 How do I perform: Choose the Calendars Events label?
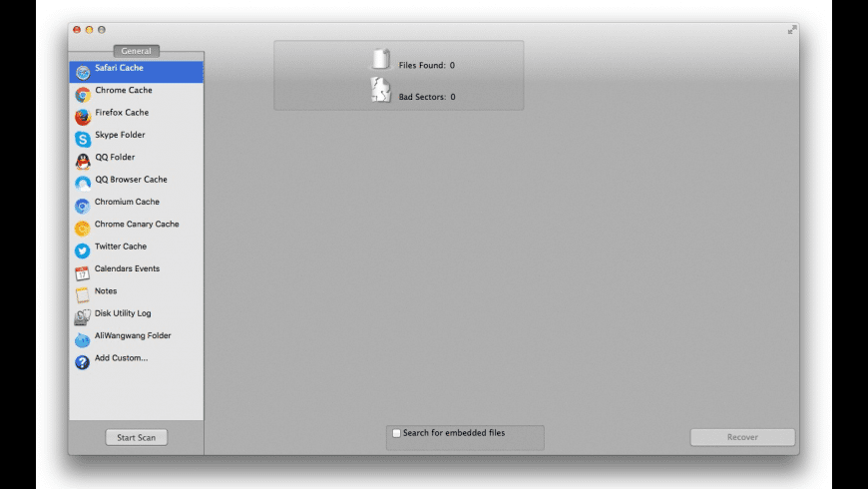tap(127, 268)
